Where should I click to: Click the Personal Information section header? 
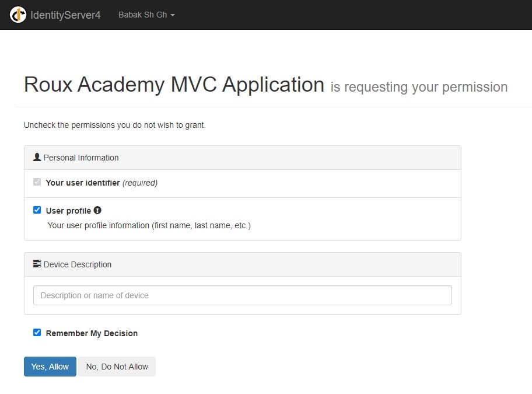pos(242,157)
